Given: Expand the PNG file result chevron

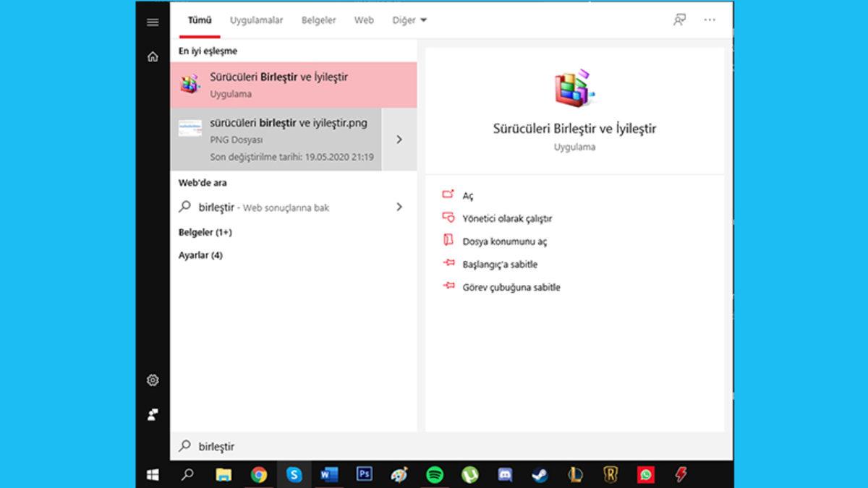Looking at the screenshot, I should pos(399,139).
